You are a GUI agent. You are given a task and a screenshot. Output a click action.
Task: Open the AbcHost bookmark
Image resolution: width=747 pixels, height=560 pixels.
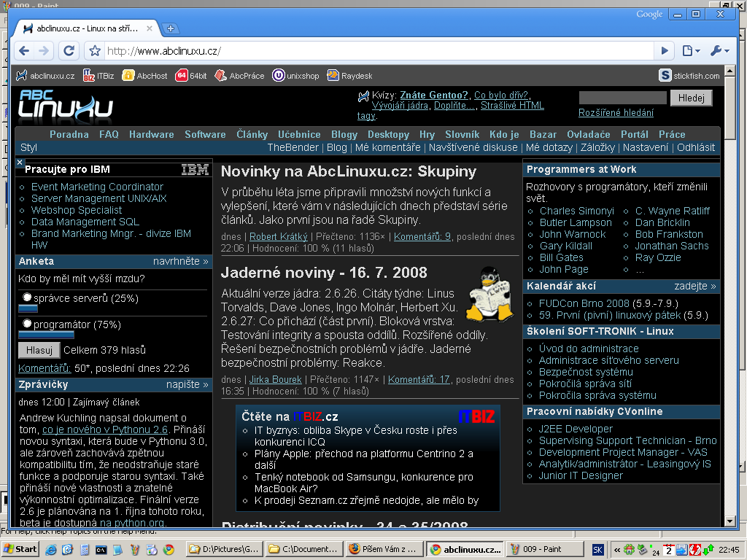(145, 76)
